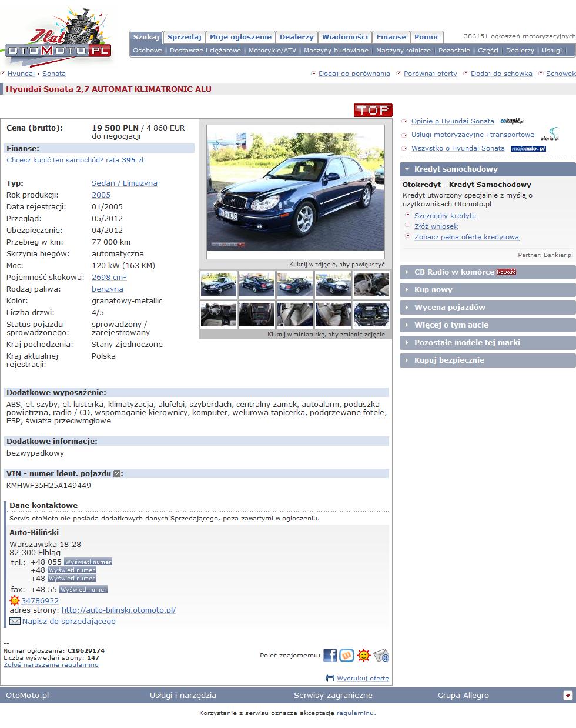This screenshot has width=576, height=728.
Task: Expand the Kupuj bezpiecznie section
Action: [488, 360]
